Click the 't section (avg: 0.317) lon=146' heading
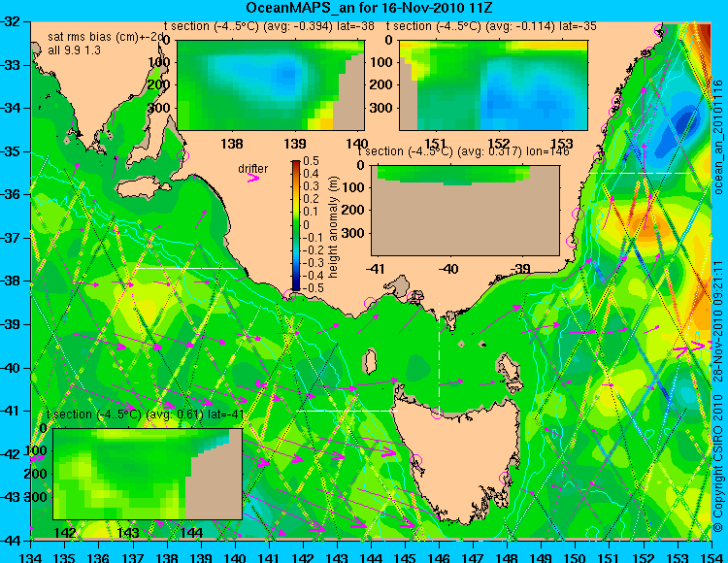This screenshot has height=563, width=728. point(463,151)
